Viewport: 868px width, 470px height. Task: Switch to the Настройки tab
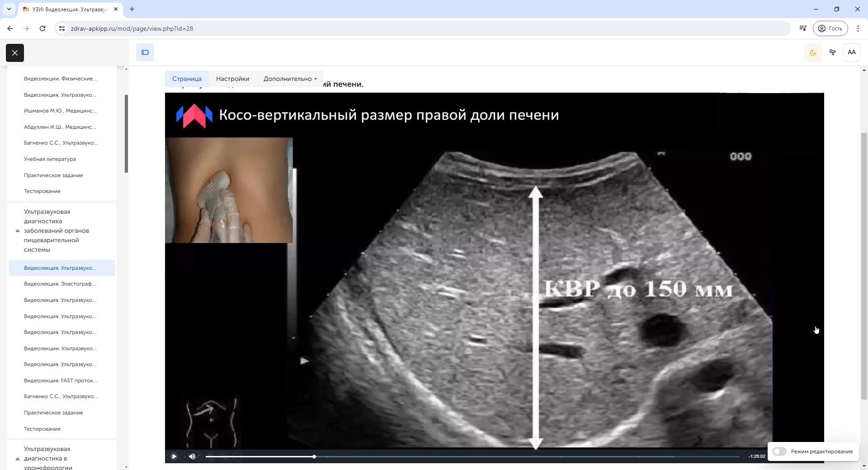[232, 79]
